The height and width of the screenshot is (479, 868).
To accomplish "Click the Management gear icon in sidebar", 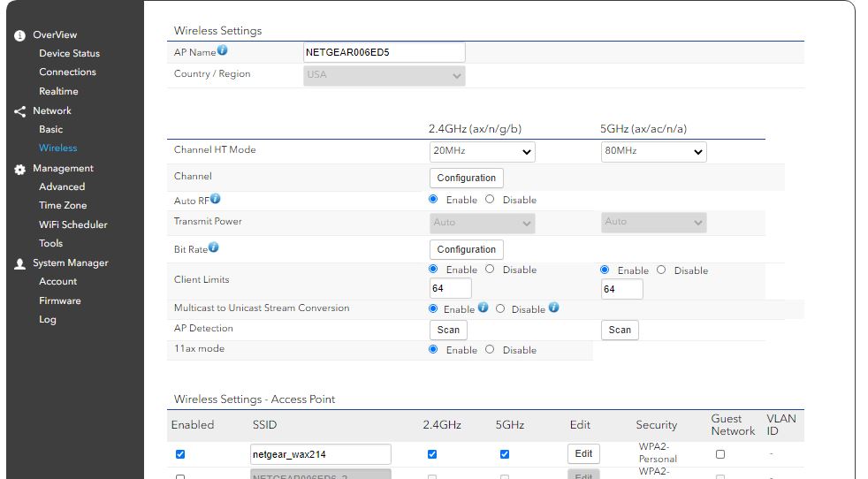I will point(20,170).
